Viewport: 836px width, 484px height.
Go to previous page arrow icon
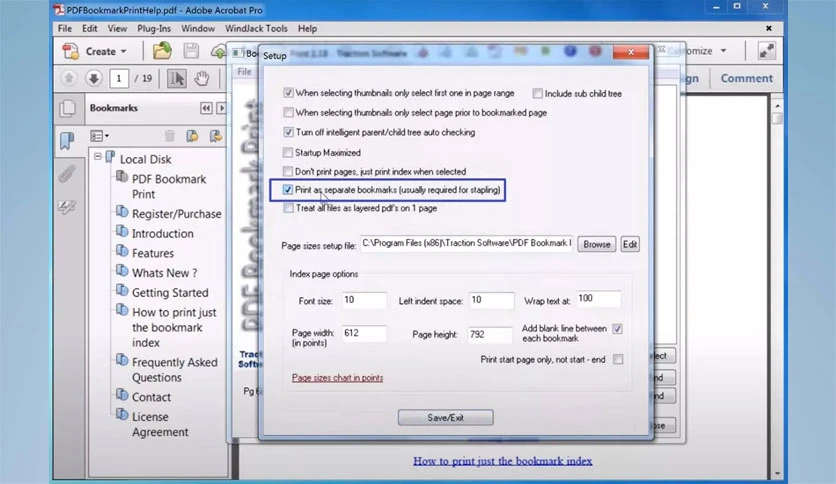click(69, 78)
